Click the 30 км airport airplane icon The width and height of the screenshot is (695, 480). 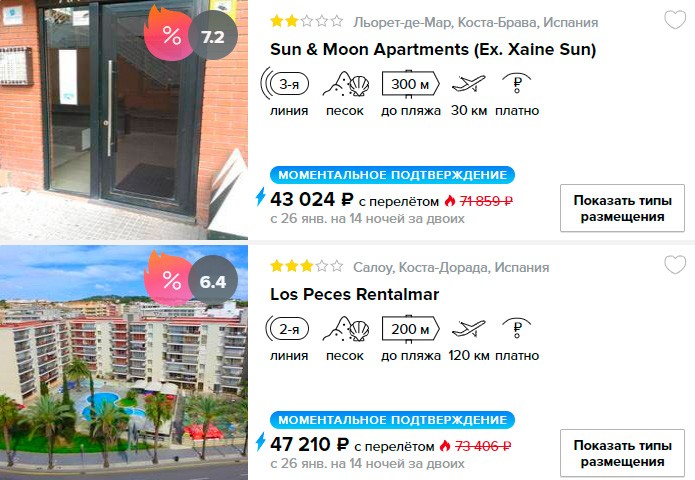coord(469,83)
